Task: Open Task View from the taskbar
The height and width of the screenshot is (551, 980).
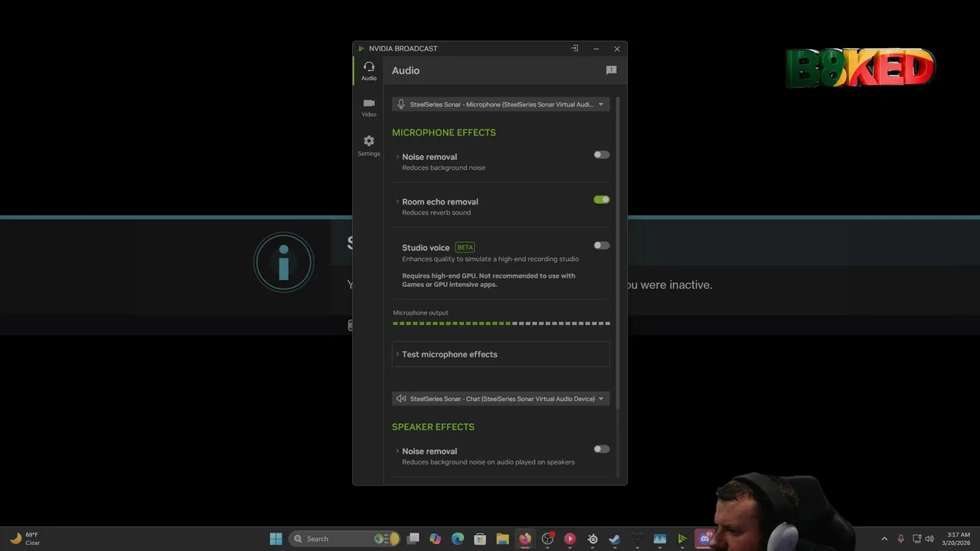Action: (x=413, y=539)
